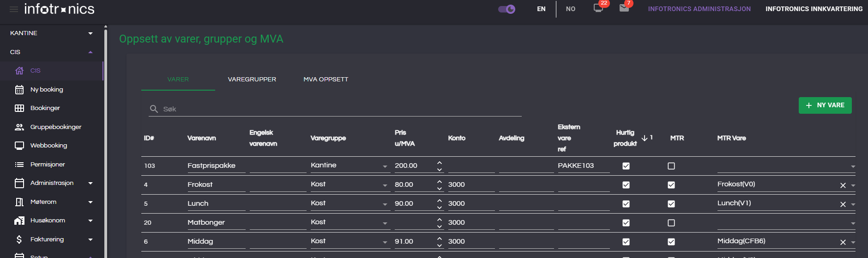The image size is (868, 258).
Task: Uncheck Hurtig produkt for Fastprispakke
Action: point(626,166)
